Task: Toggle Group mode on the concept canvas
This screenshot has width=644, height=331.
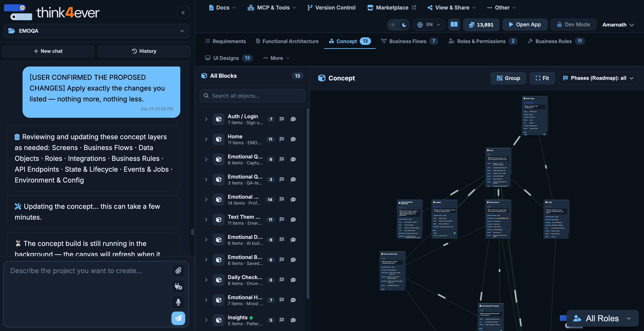Action: pos(508,78)
